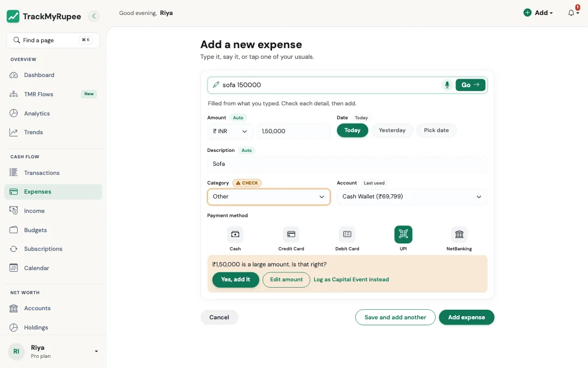Open the notifications bell
The width and height of the screenshot is (588, 368).
pyautogui.click(x=571, y=13)
